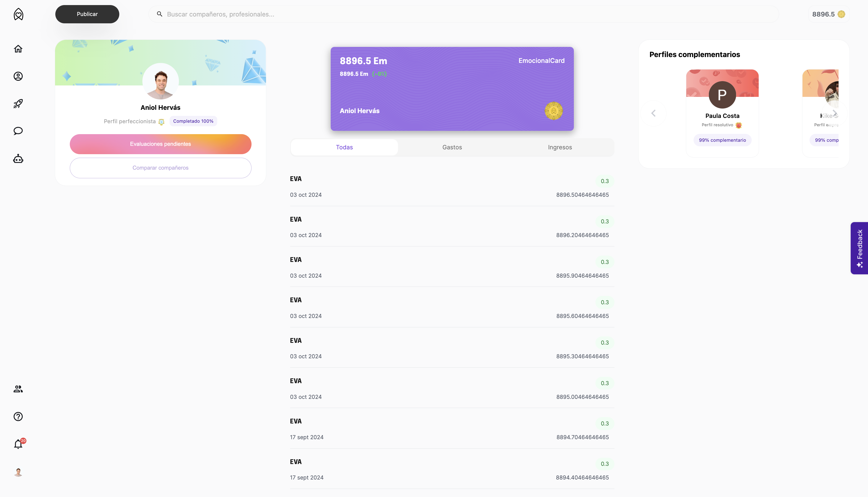Switch to the Ingresos tab

[x=560, y=148]
